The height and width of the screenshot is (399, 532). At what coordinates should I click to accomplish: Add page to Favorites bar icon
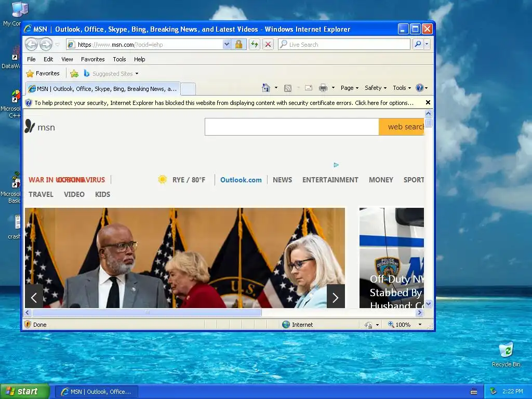click(74, 73)
